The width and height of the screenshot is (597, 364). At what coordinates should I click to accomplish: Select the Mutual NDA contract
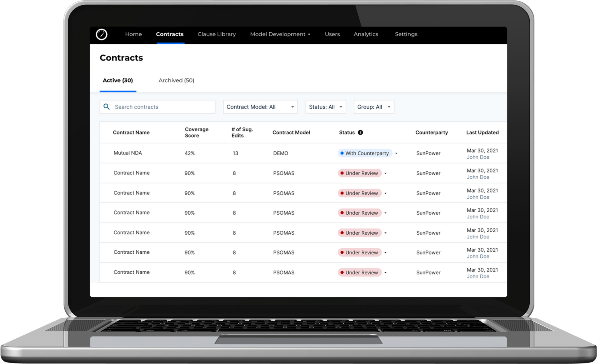click(x=128, y=153)
